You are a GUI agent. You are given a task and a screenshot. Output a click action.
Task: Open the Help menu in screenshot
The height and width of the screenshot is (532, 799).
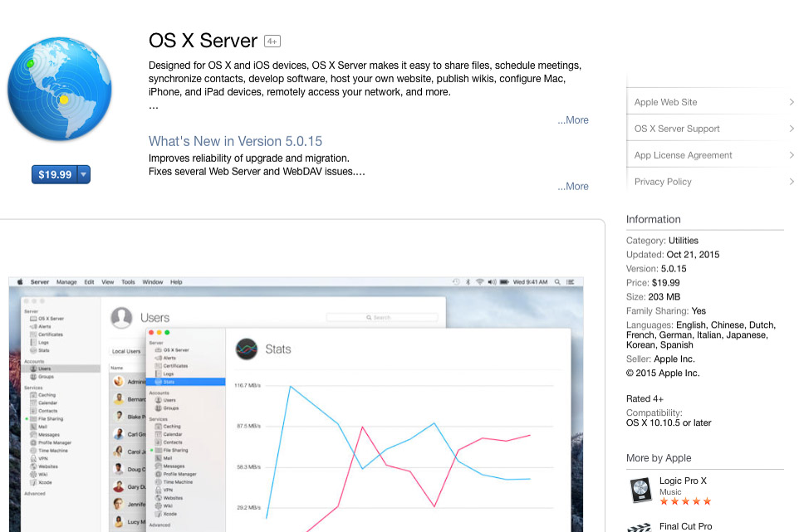click(176, 282)
